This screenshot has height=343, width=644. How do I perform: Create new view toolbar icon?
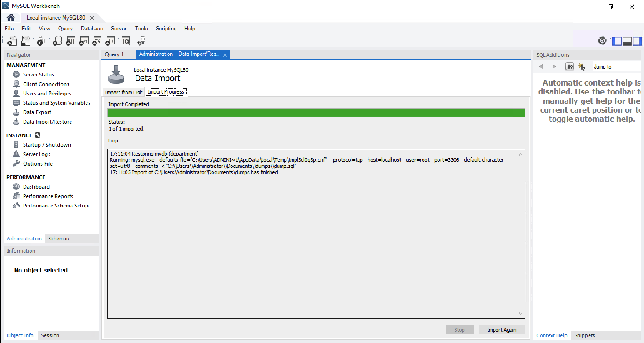pyautogui.click(x=84, y=41)
